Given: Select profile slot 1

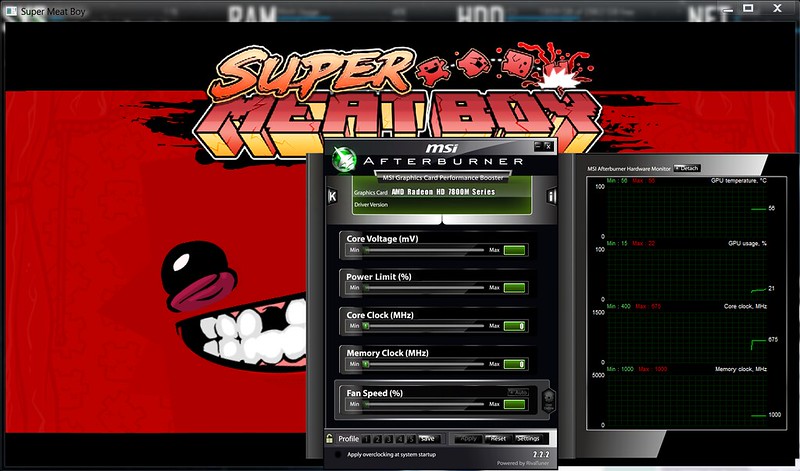Looking at the screenshot, I should [366, 439].
